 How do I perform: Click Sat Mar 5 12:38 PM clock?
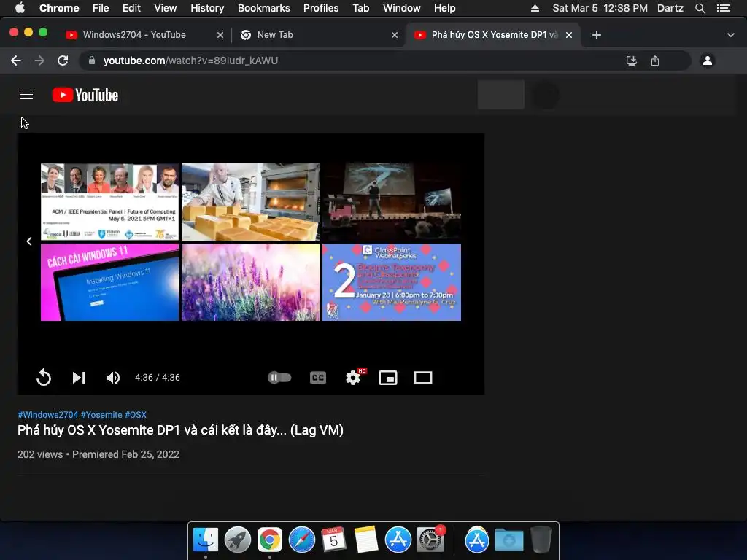600,8
